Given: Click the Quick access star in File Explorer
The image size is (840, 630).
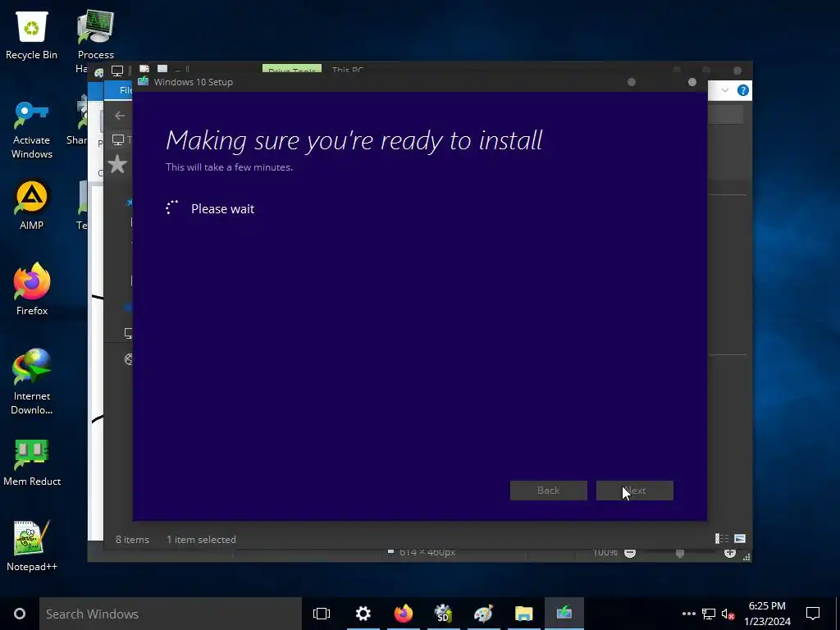Looking at the screenshot, I should [x=117, y=164].
